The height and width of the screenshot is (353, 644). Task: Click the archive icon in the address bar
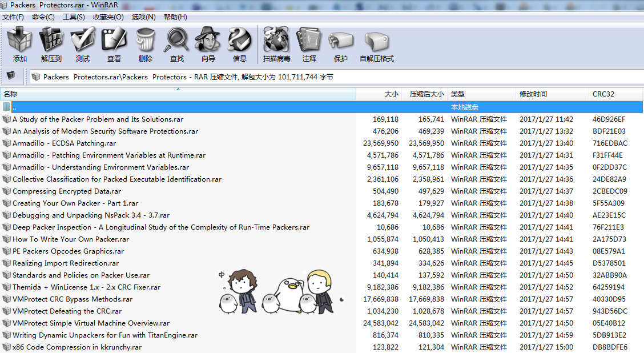pos(36,77)
